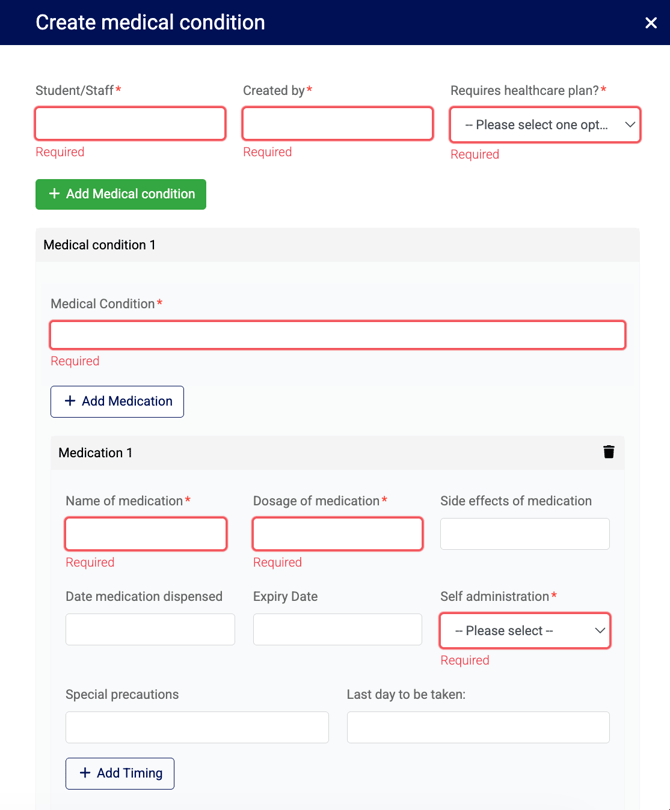Focus the Created by input field
This screenshot has width=670, height=810.
[x=337, y=123]
